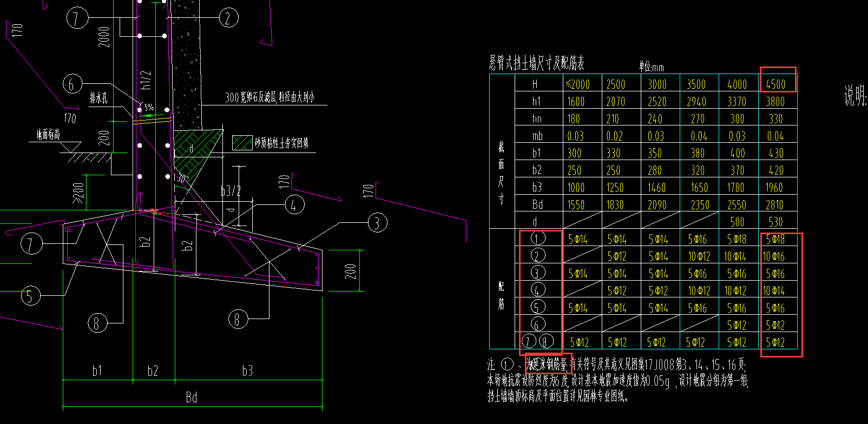Click the hn value 180 cell
This screenshot has height=424, width=868.
(574, 119)
